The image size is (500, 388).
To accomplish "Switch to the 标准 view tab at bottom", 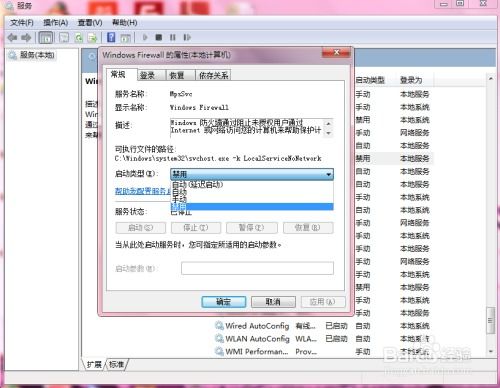I will pyautogui.click(x=117, y=365).
